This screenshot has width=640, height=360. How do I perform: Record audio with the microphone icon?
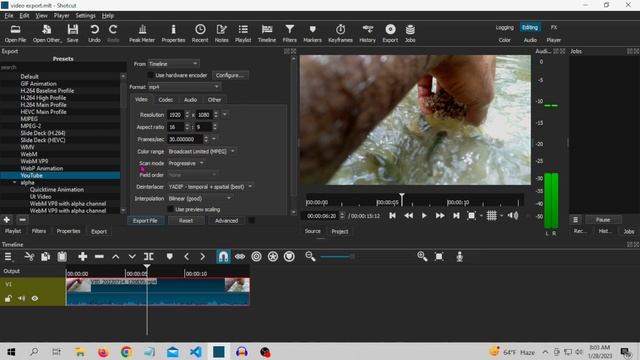[460, 257]
